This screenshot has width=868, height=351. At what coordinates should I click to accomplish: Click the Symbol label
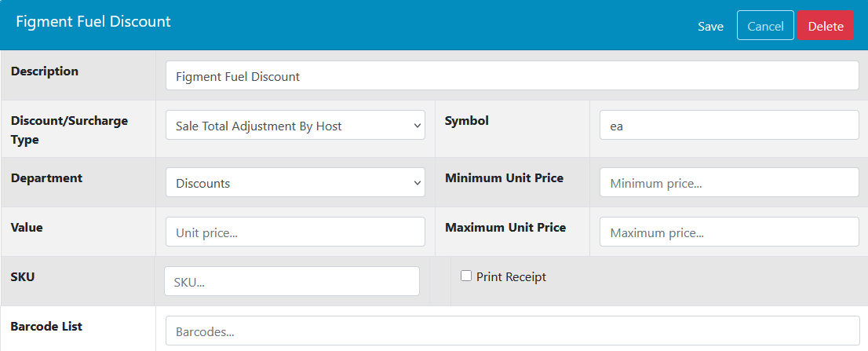467,121
